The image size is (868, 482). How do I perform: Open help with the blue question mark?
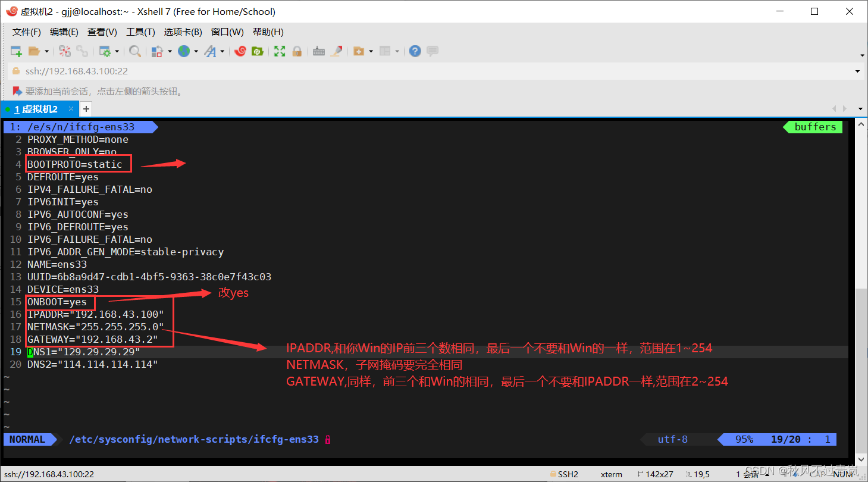coord(415,51)
